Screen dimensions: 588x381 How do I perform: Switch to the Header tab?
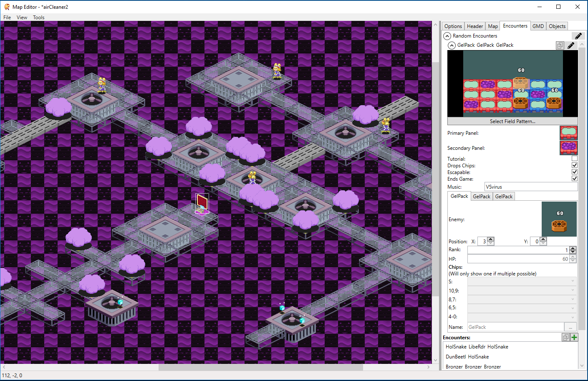tap(475, 26)
